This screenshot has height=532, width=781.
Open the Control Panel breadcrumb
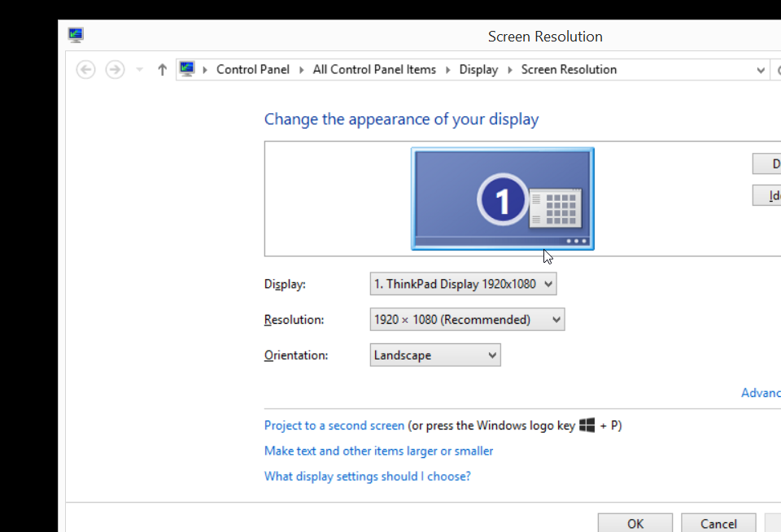click(x=252, y=70)
